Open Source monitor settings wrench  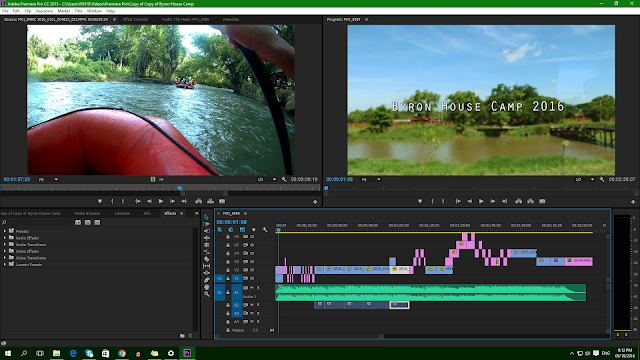(x=284, y=179)
